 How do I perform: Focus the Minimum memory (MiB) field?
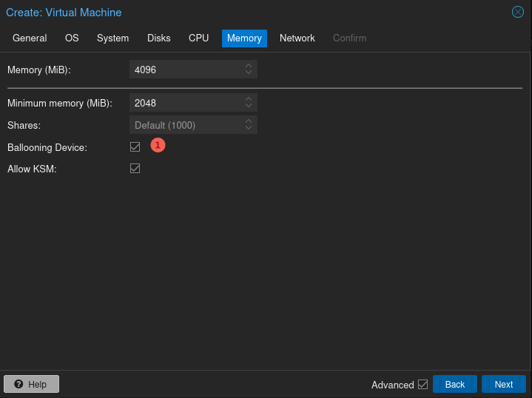point(185,103)
